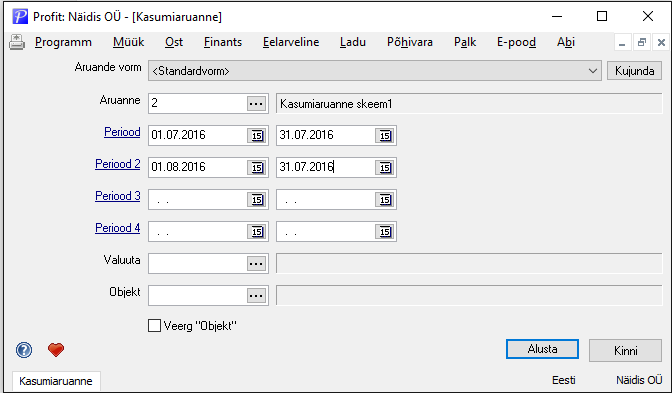Image resolution: width=672 pixels, height=393 pixels.
Task: Click the Profit app logo in title bar
Action: (20, 17)
